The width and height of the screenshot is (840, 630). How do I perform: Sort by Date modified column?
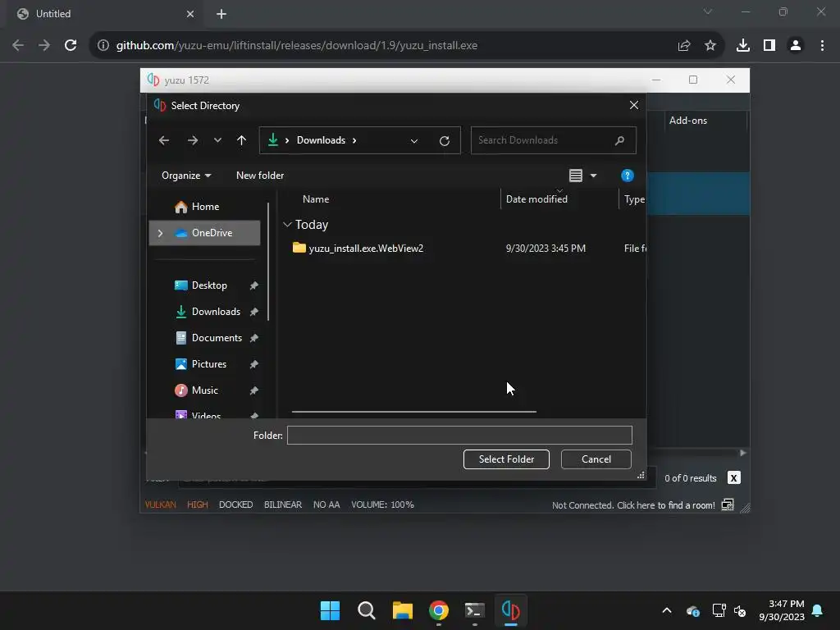pyautogui.click(x=536, y=199)
